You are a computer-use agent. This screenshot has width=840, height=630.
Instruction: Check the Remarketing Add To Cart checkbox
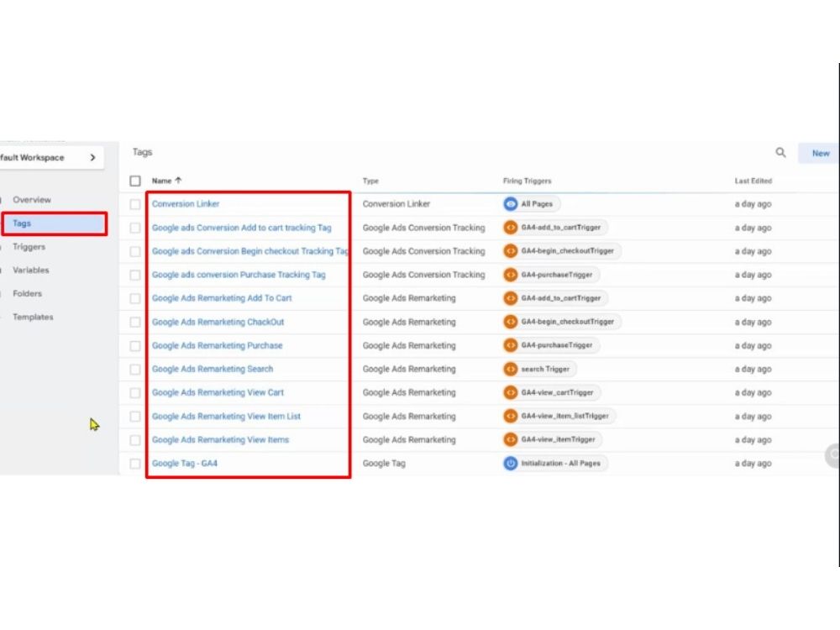(x=135, y=298)
